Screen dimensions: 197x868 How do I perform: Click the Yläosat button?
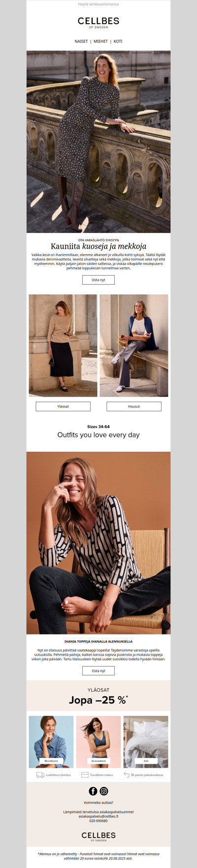coord(63,406)
